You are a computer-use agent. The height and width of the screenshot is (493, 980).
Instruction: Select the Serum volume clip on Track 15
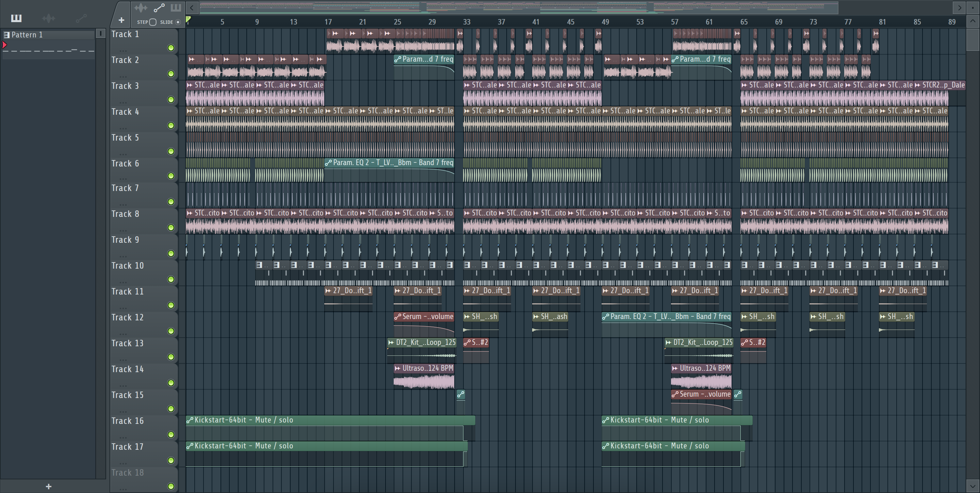(x=701, y=402)
